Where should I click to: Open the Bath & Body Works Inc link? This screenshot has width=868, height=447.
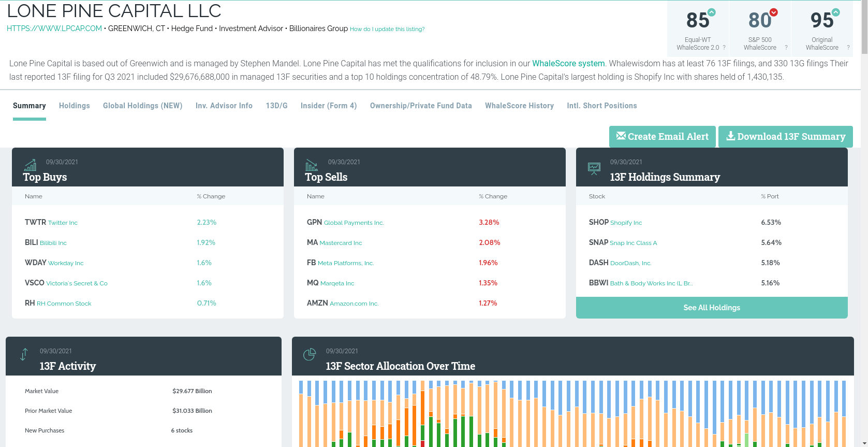(x=652, y=283)
